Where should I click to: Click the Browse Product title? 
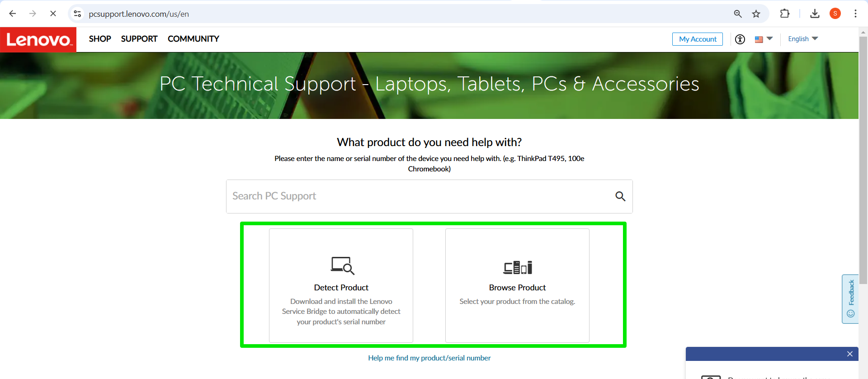point(517,288)
